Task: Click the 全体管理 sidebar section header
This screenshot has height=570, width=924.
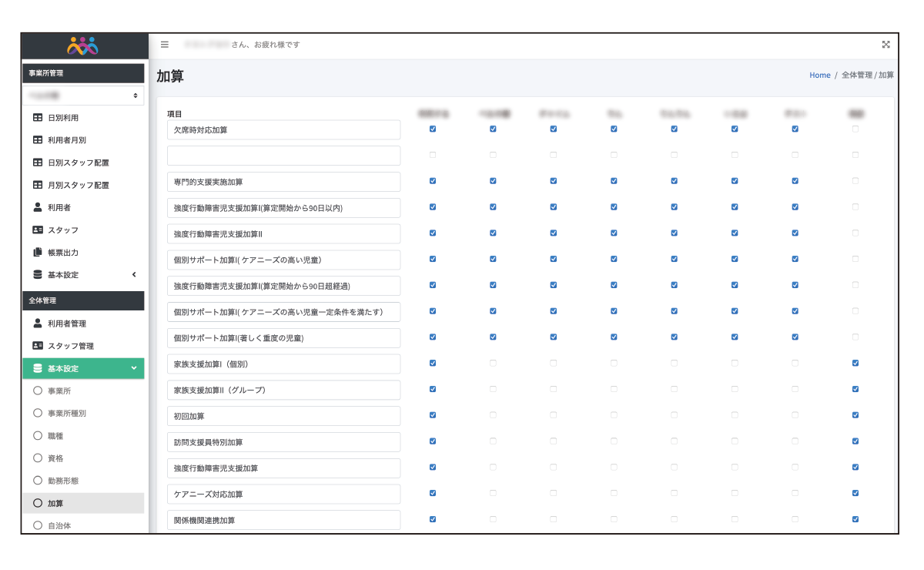Action: pos(83,300)
